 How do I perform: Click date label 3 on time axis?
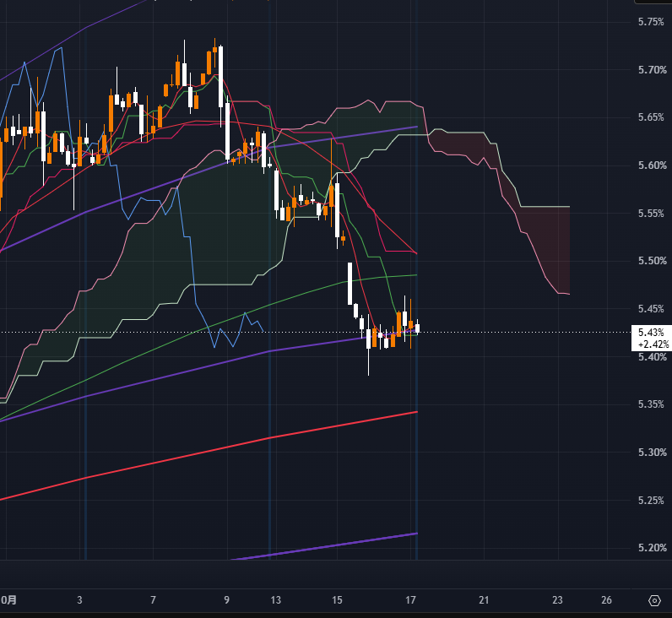pyautogui.click(x=79, y=600)
